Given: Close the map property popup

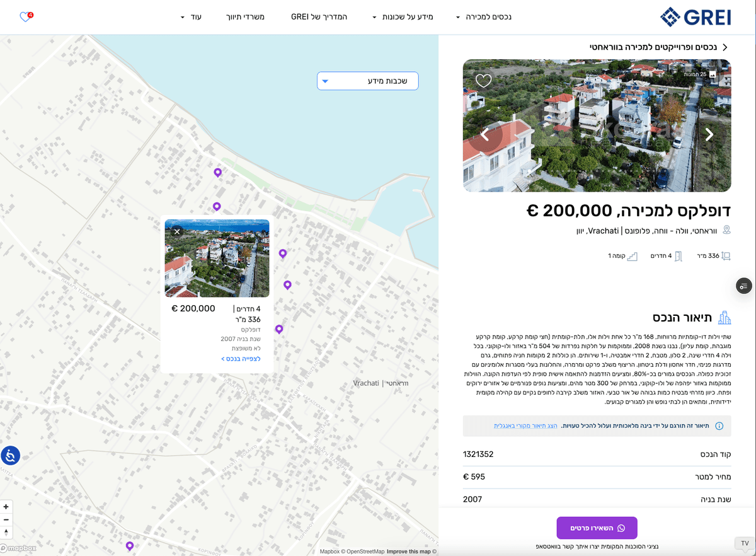Looking at the screenshot, I should 177,232.
